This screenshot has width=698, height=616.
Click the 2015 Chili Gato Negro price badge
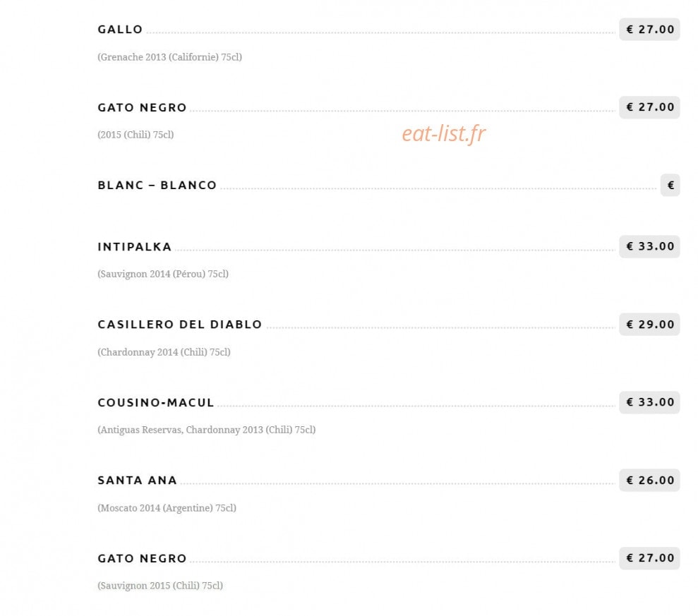649,107
